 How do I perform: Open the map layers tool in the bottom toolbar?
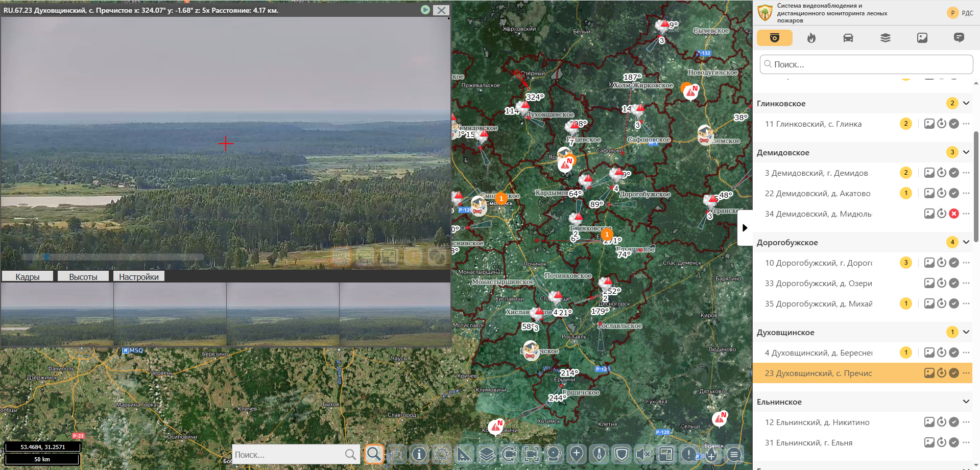(487, 454)
